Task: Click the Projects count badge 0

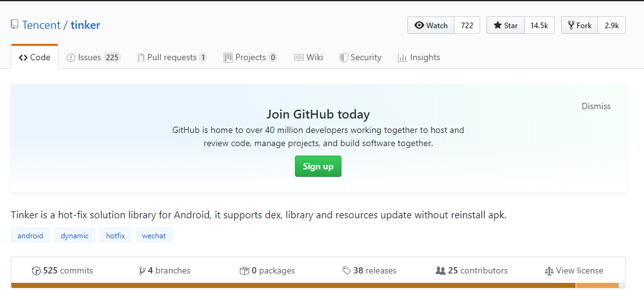Action: pyautogui.click(x=272, y=58)
